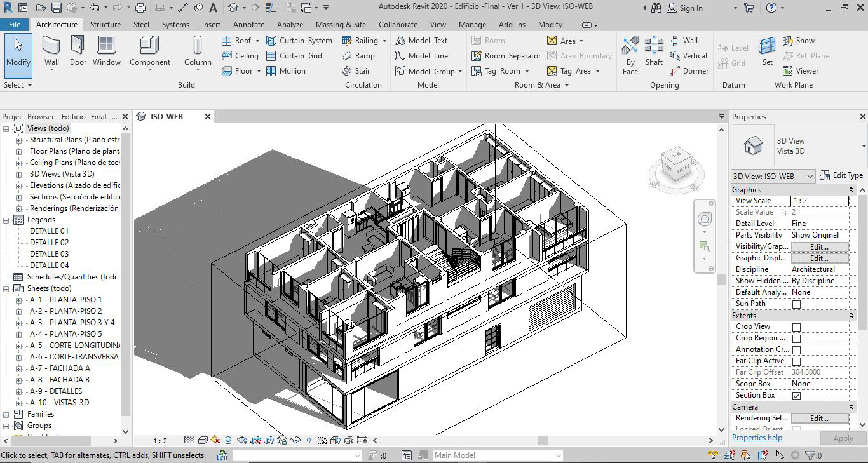Select the Stair tool
The height and width of the screenshot is (463, 868).
(356, 71)
